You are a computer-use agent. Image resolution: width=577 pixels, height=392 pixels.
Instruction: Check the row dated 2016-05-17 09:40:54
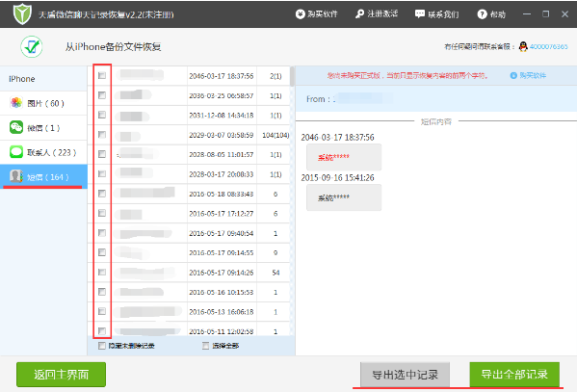point(102,233)
